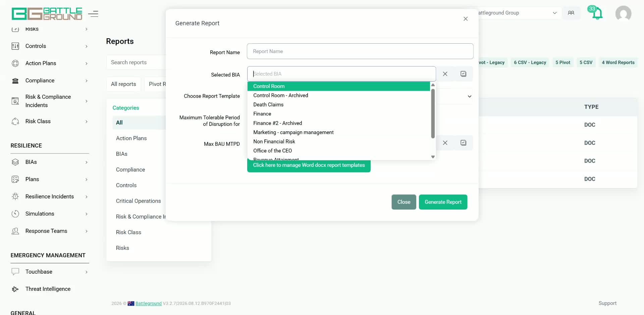This screenshot has height=315, width=644.
Task: Select the Risks category
Action: tap(122, 248)
